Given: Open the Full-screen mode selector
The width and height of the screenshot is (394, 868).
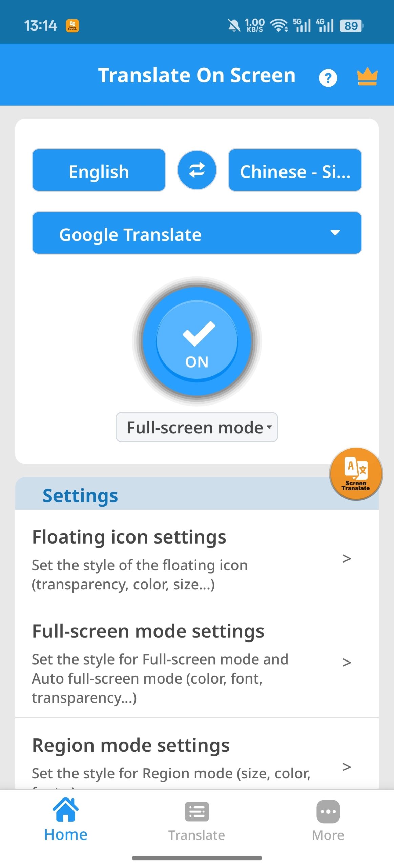Looking at the screenshot, I should tap(197, 427).
